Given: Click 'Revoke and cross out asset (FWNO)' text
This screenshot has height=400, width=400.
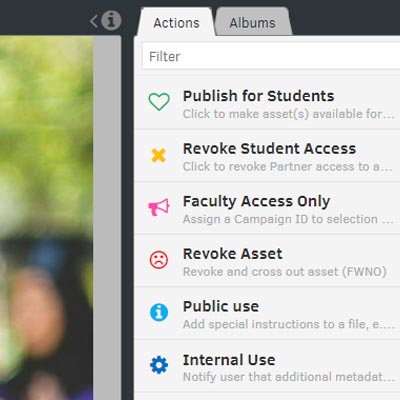Looking at the screenshot, I should 285,272.
